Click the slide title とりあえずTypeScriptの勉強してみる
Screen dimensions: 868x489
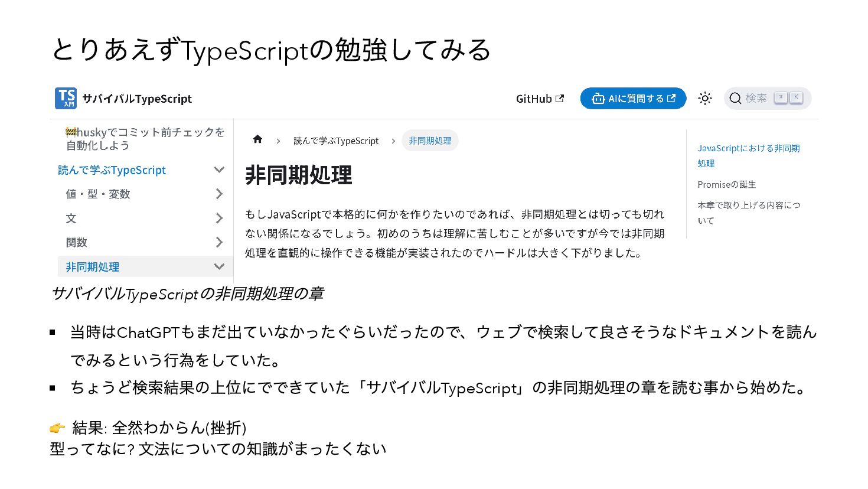tap(271, 50)
